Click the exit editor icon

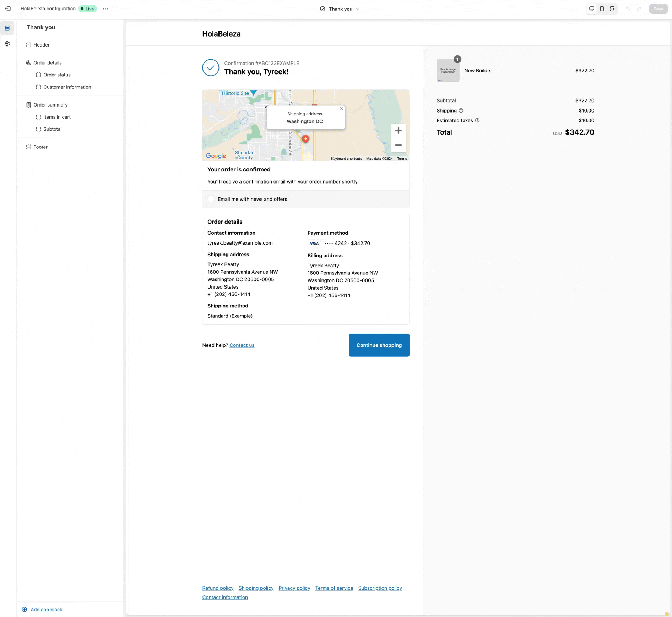(x=8, y=9)
